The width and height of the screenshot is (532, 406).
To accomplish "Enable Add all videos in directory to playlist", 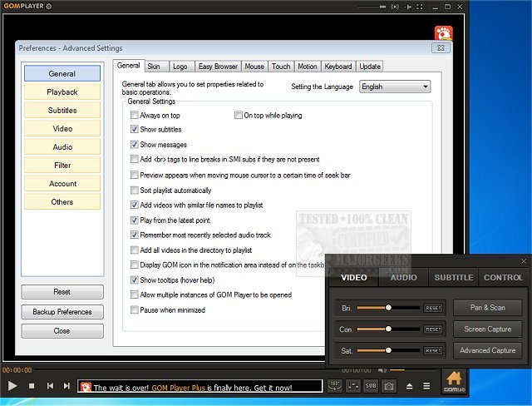I will (135, 250).
